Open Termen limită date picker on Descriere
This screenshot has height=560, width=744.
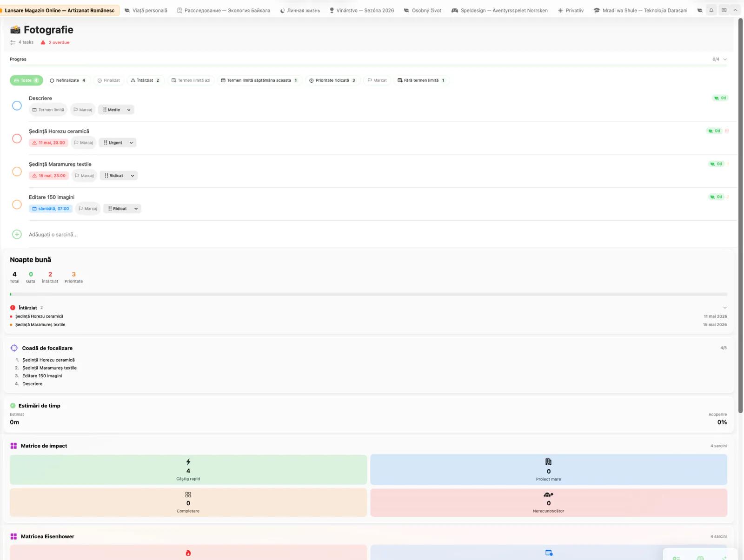(48, 110)
